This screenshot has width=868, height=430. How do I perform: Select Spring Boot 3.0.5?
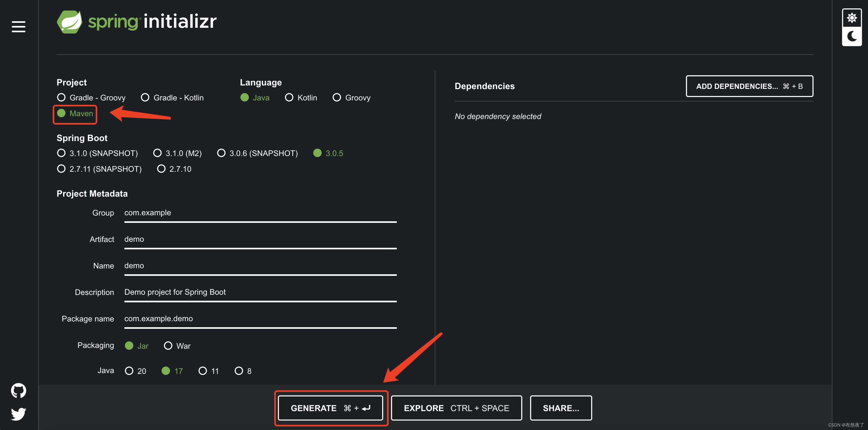[x=328, y=153]
